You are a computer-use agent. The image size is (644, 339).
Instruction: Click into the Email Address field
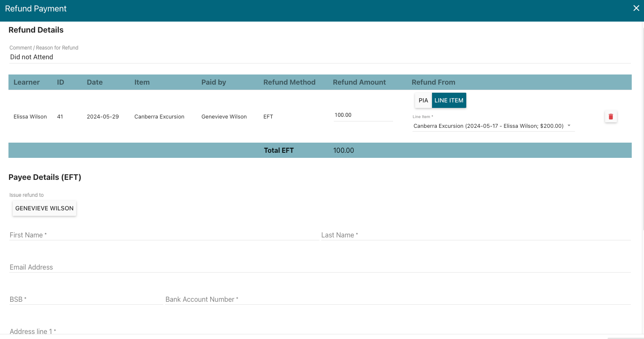click(x=319, y=267)
